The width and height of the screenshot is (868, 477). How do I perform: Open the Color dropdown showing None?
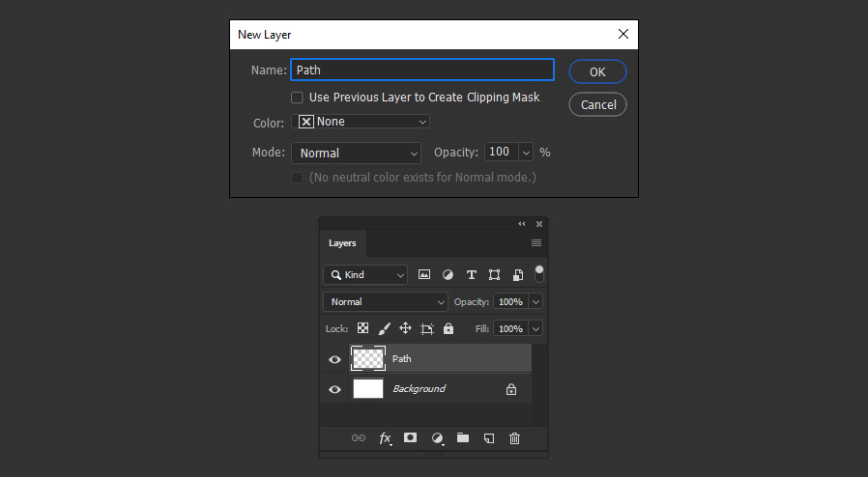click(x=362, y=122)
